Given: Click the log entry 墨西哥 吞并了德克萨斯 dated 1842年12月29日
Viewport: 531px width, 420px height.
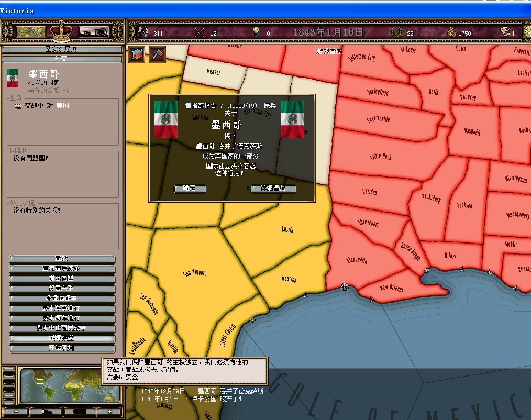Looking at the screenshot, I should pos(205,391).
